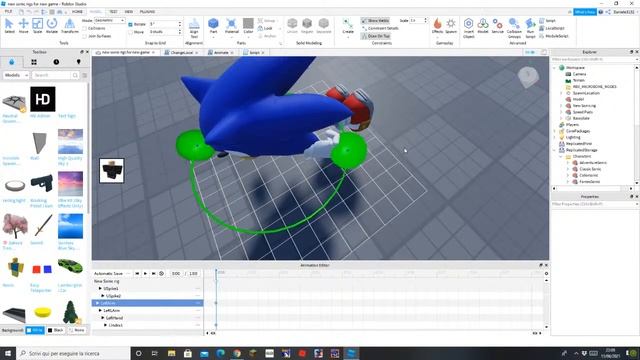The width and height of the screenshot is (640, 360).
Task: Click the Windows taskbar search box
Action: point(73,353)
